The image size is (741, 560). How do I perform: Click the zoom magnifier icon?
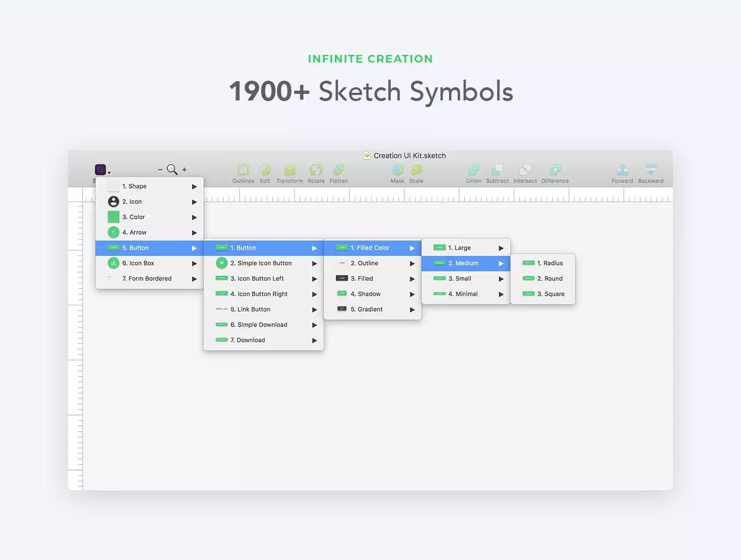click(x=172, y=170)
